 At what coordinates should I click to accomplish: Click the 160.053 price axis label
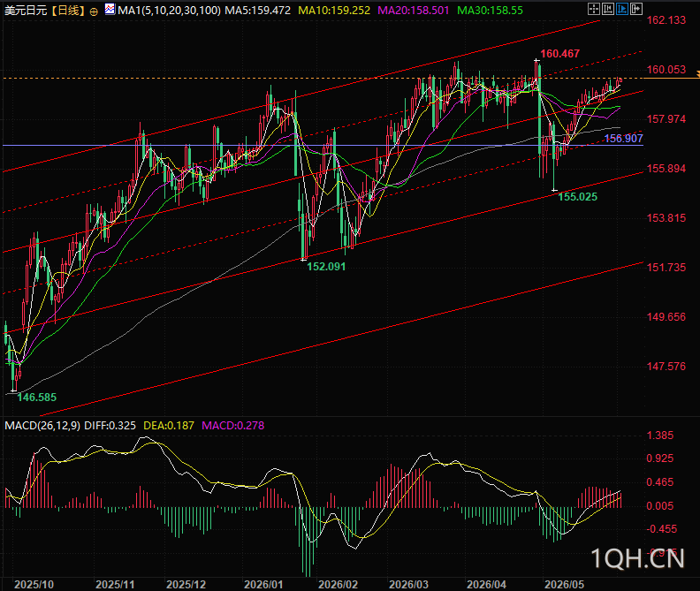pos(666,70)
